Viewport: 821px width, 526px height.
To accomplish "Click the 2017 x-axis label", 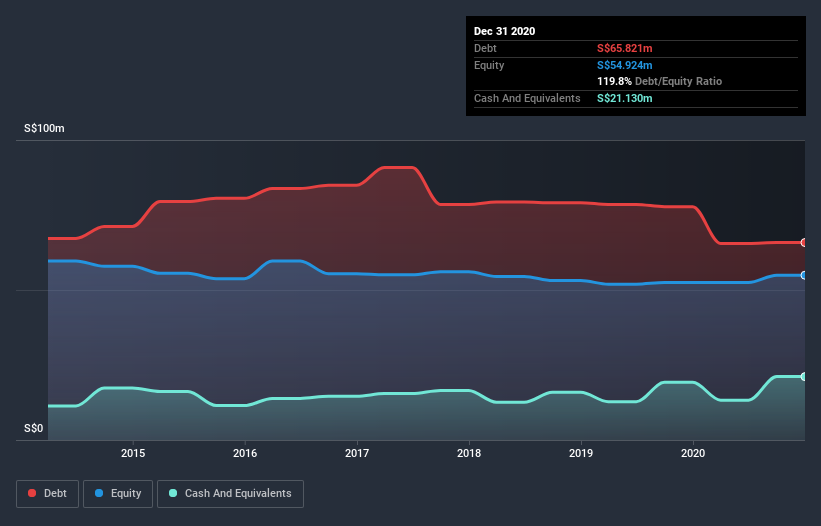I will (x=357, y=453).
